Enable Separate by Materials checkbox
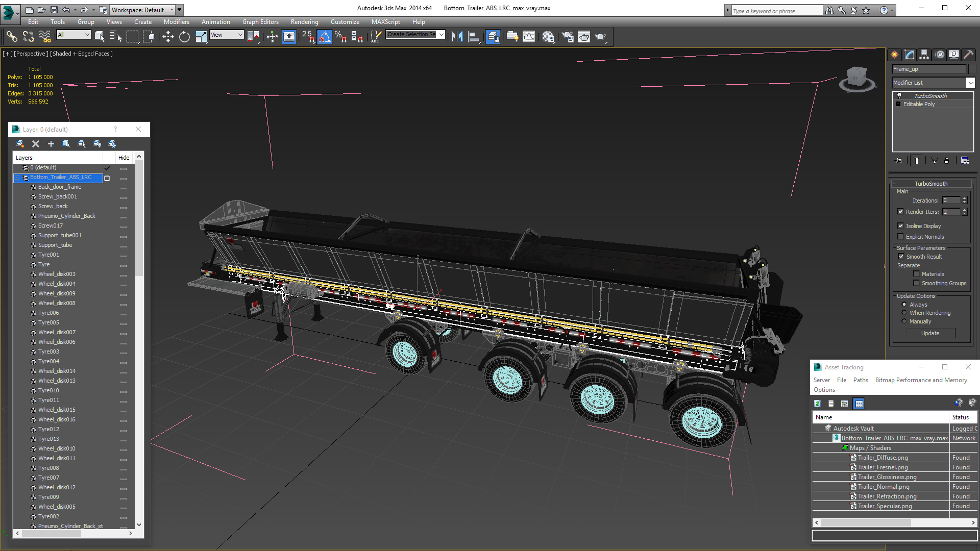The width and height of the screenshot is (980, 551). [916, 274]
